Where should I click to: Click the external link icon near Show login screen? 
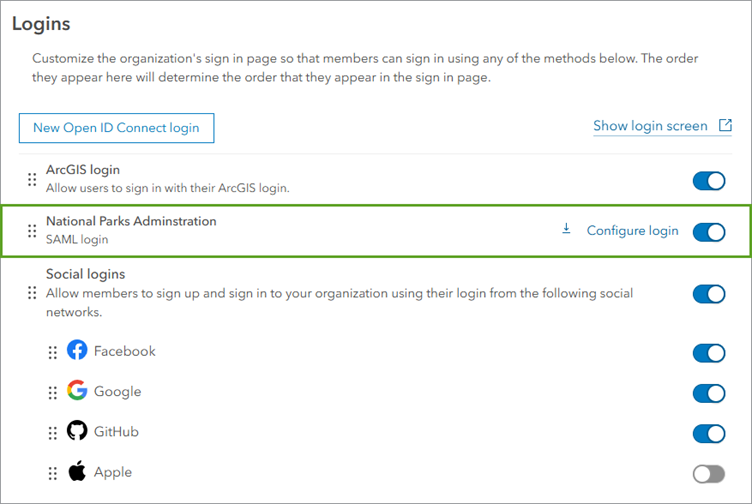(x=726, y=126)
